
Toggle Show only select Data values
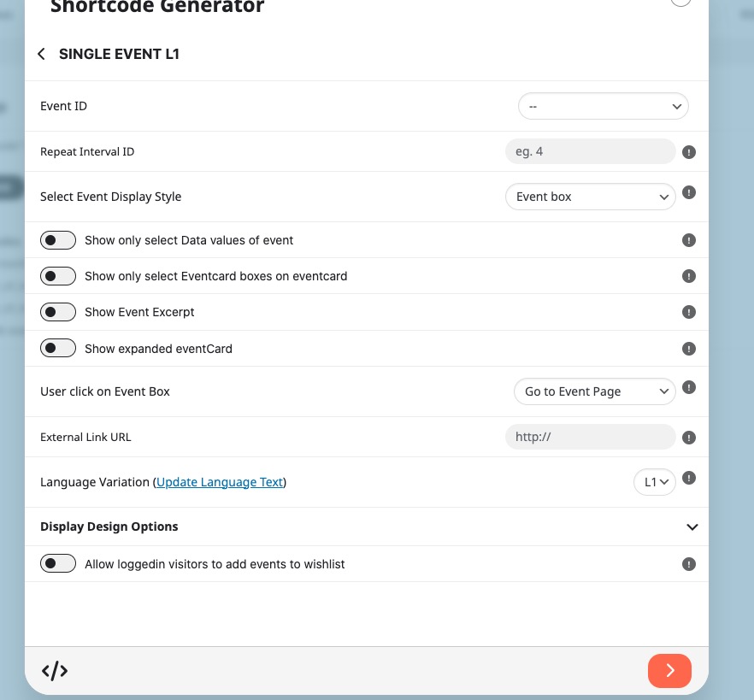[58, 240]
